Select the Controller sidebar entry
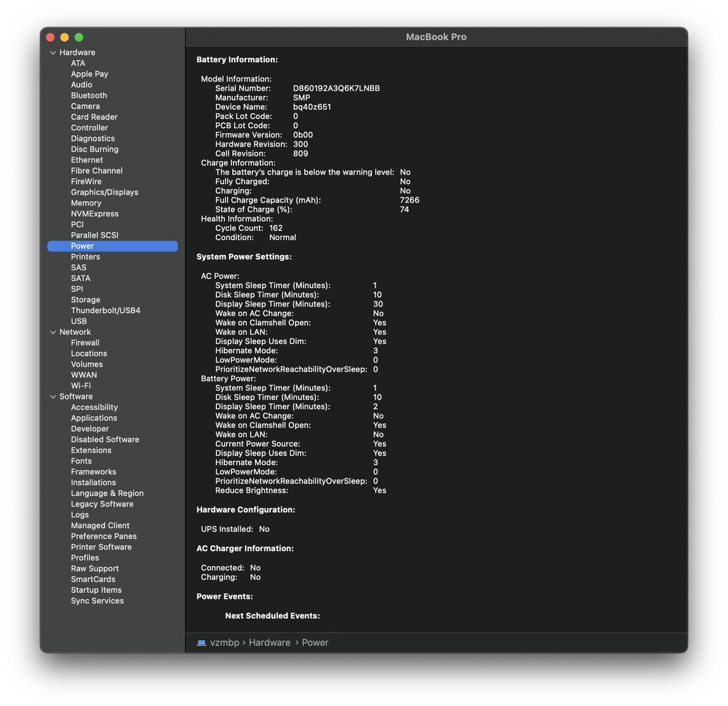 point(90,127)
